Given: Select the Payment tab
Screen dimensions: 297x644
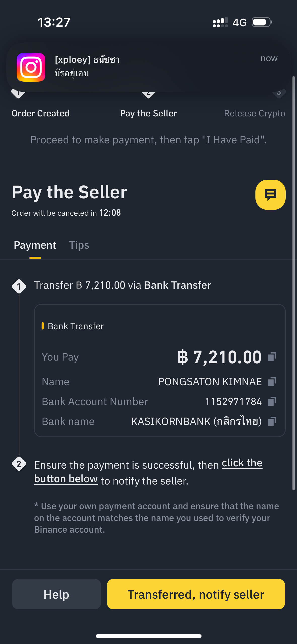Looking at the screenshot, I should coord(35,245).
